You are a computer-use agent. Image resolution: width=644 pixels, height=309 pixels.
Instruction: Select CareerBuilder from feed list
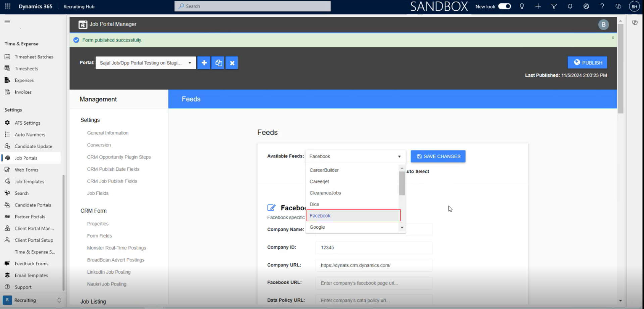pos(352,170)
